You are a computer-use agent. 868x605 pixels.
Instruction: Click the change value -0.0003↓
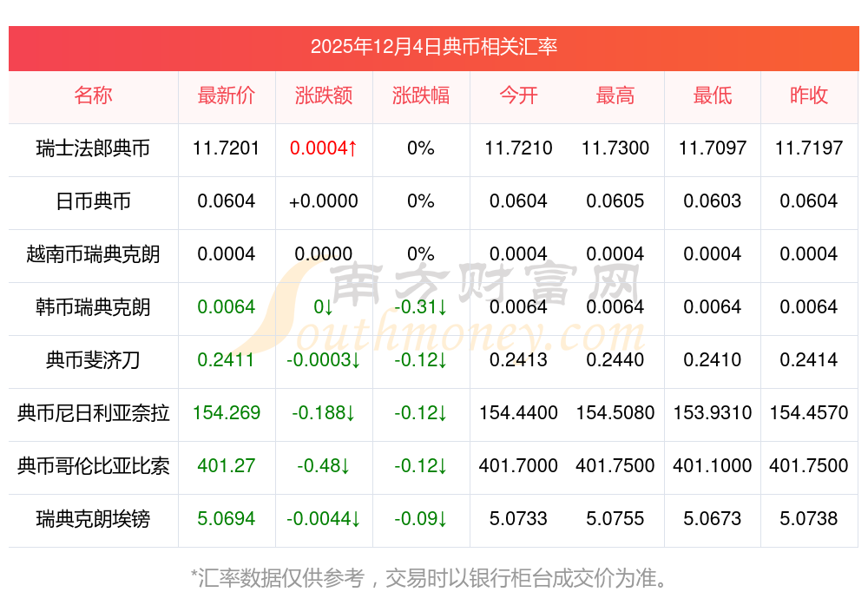click(x=324, y=360)
